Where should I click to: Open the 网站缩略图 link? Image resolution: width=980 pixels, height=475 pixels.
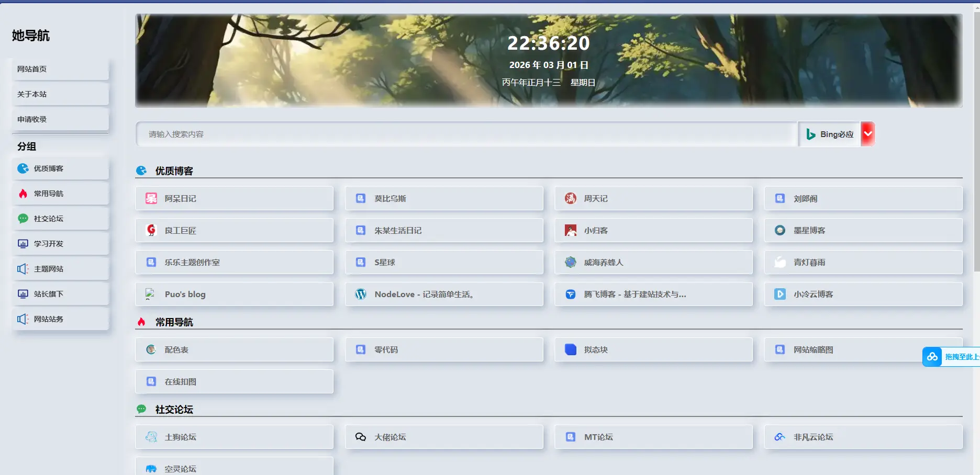(863, 350)
